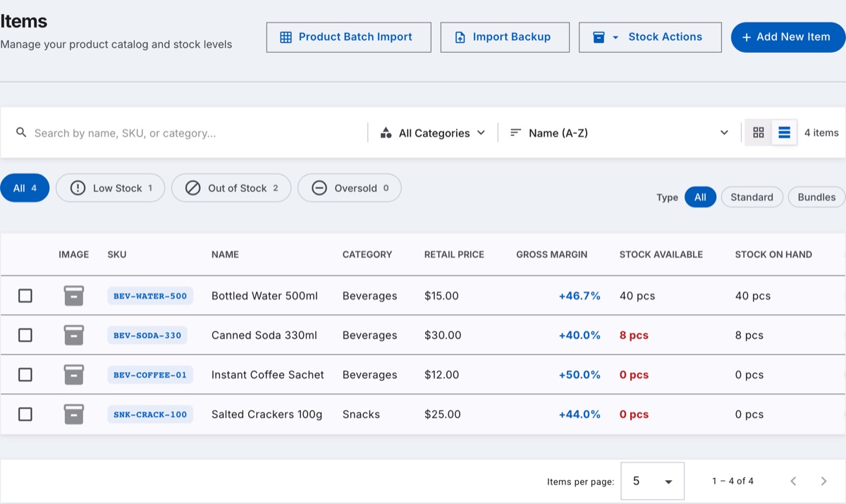Click the name Salted Crackers 100g

[266, 414]
